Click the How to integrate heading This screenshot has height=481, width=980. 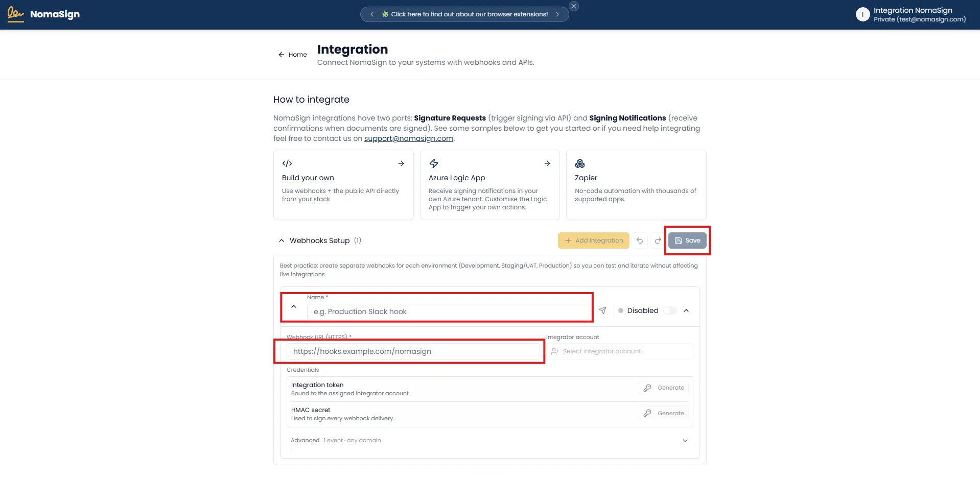(x=311, y=100)
